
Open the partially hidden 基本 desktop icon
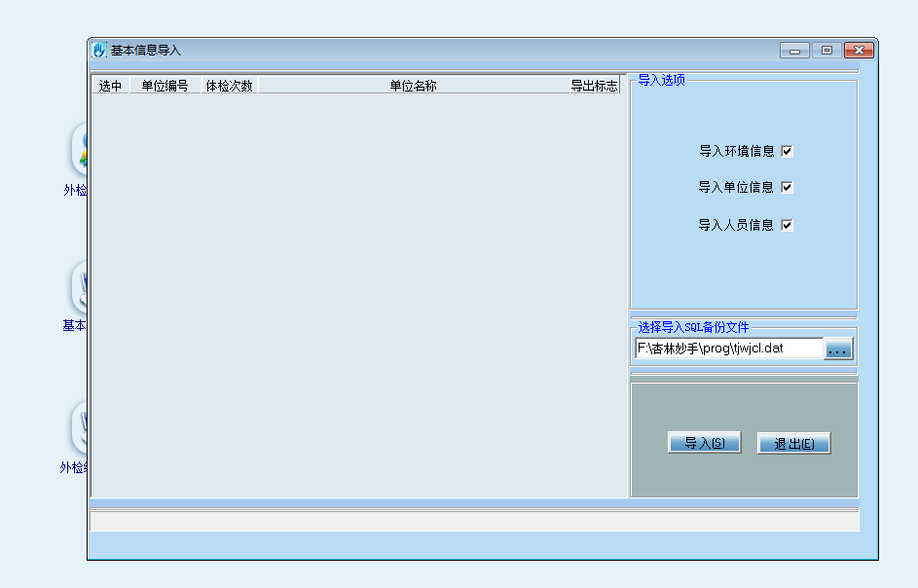(79, 288)
